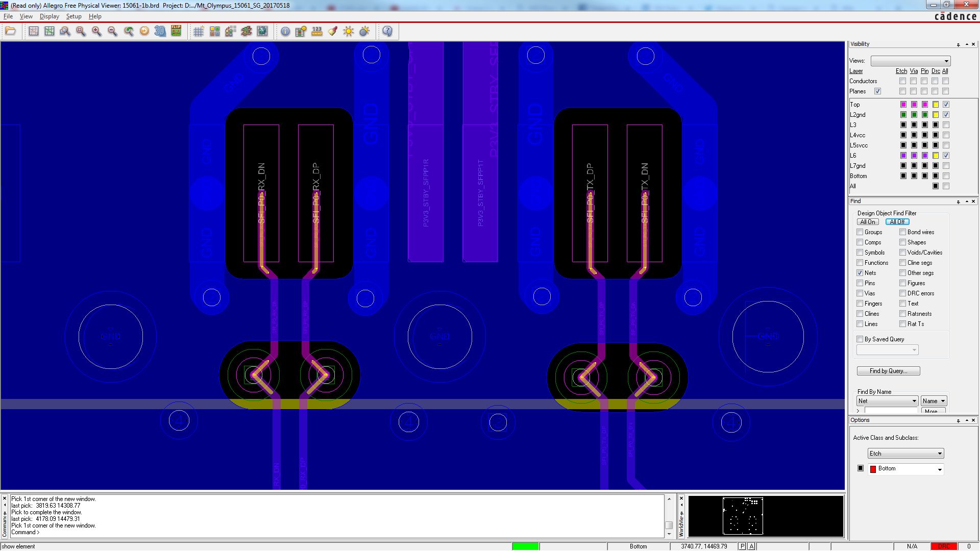Click the Find by Query button
The width and height of the screenshot is (980, 551).
[888, 371]
